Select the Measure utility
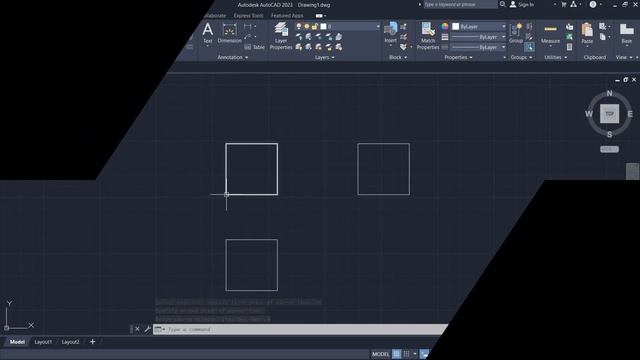This screenshot has width=640, height=360. pos(550,33)
